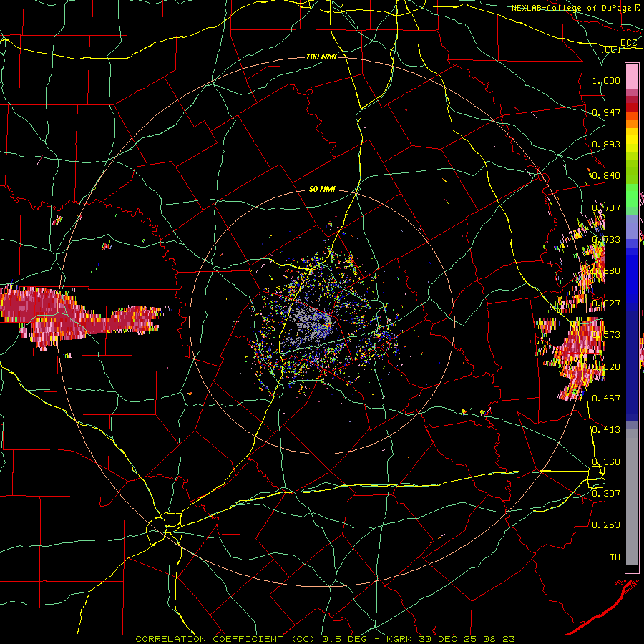
Task: Click the "100 NMI" range ring label
Action: click(x=321, y=57)
